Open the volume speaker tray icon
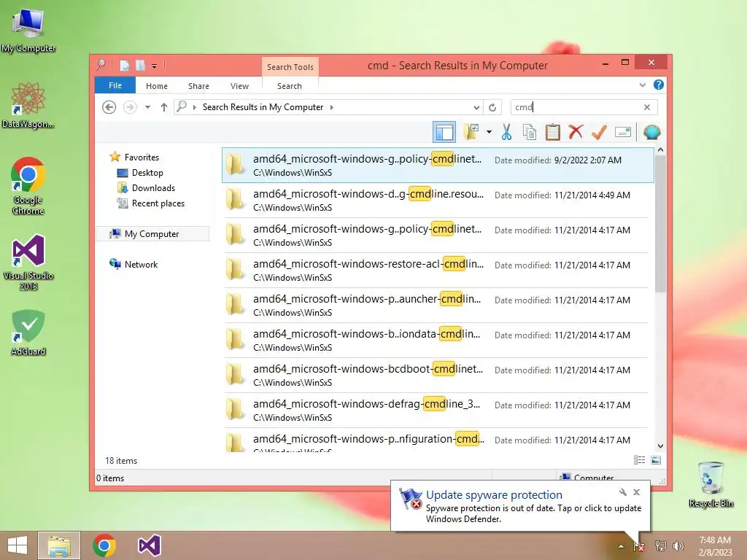 pos(678,546)
